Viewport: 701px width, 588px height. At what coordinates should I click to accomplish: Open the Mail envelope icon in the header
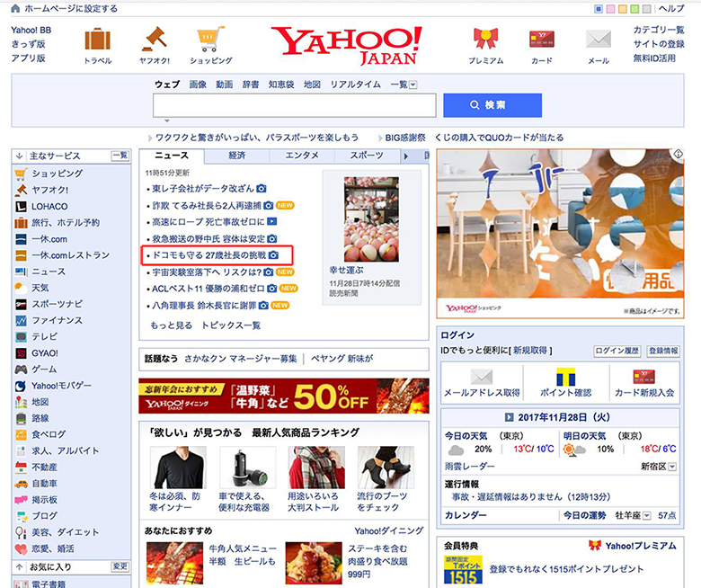pos(599,39)
